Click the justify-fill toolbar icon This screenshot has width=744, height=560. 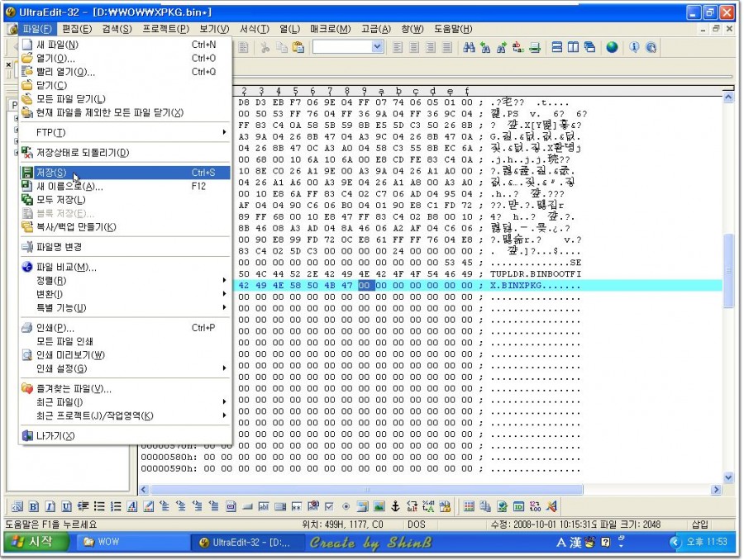[x=447, y=47]
